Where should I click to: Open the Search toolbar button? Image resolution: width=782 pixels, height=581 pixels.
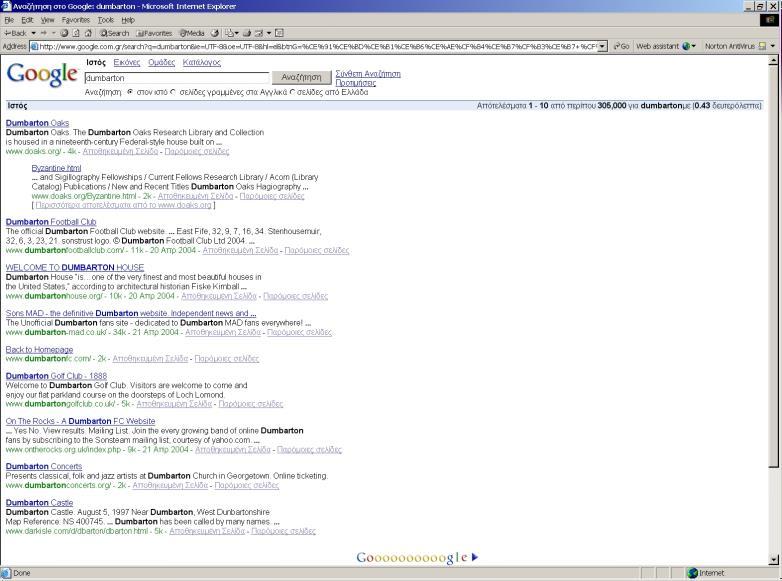[x=115, y=33]
